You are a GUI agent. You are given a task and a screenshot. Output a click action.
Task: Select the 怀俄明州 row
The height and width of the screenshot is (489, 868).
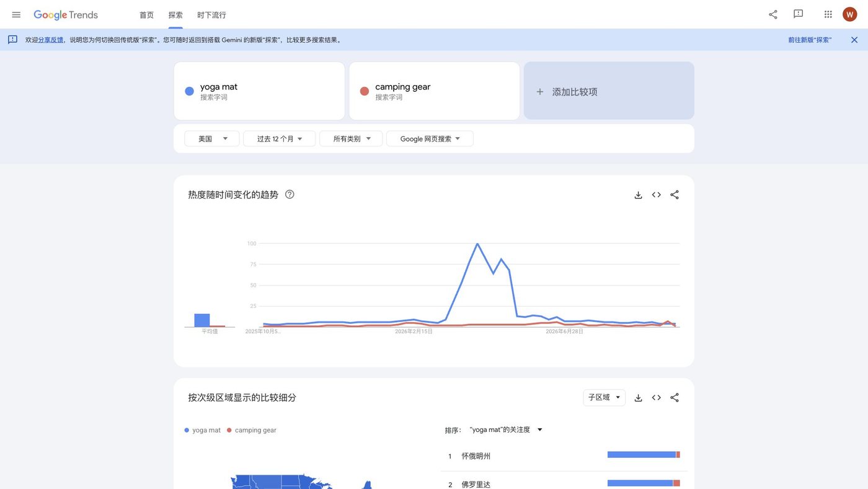563,456
